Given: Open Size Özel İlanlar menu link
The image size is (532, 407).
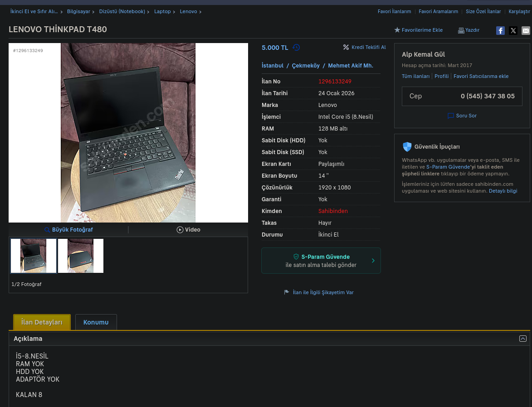Looking at the screenshot, I should [483, 11].
